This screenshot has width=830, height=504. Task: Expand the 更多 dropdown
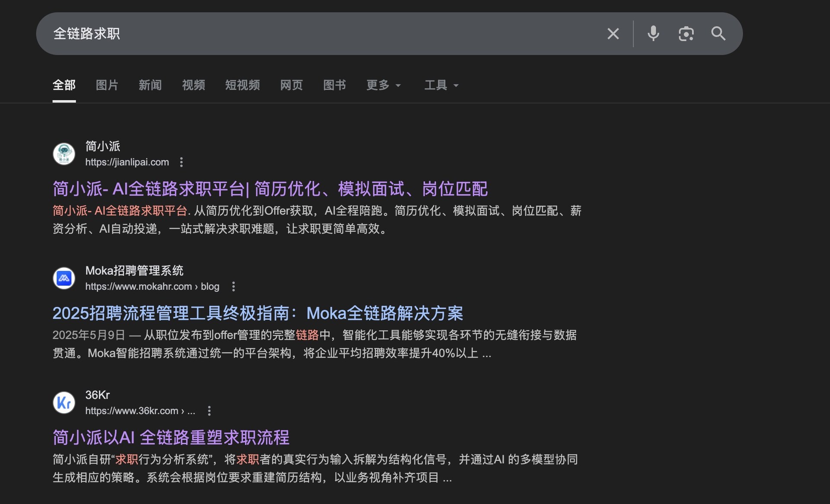click(x=383, y=85)
